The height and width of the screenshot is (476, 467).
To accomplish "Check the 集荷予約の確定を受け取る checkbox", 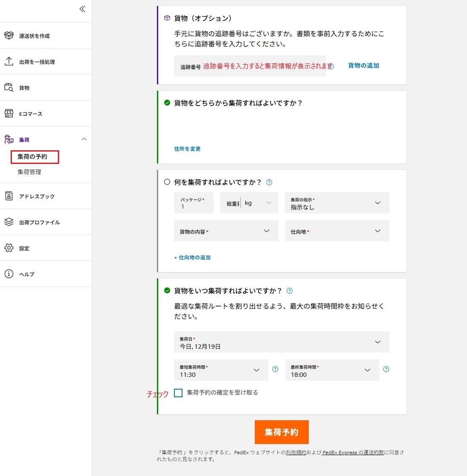I will 178,393.
